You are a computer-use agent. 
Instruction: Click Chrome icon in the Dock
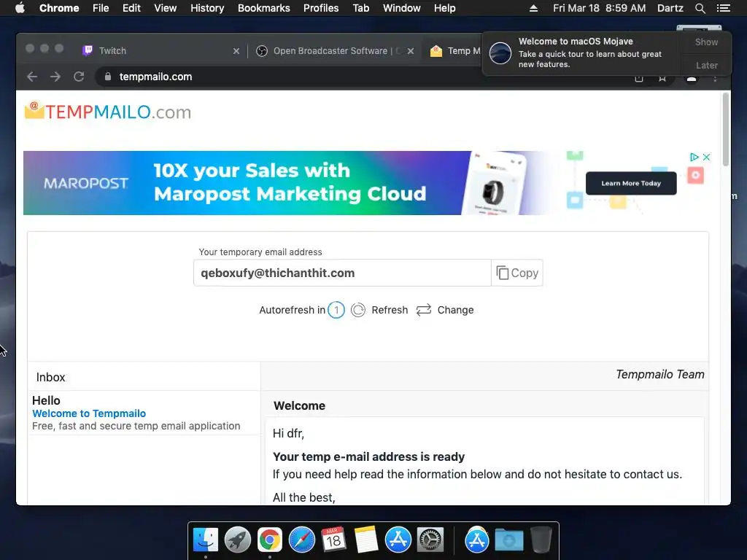click(270, 540)
